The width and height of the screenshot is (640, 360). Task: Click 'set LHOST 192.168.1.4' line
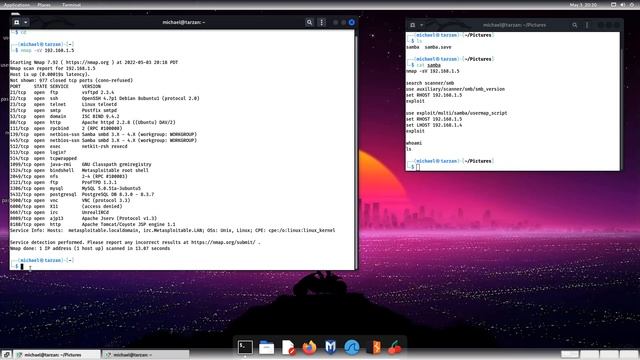[x=434, y=125]
